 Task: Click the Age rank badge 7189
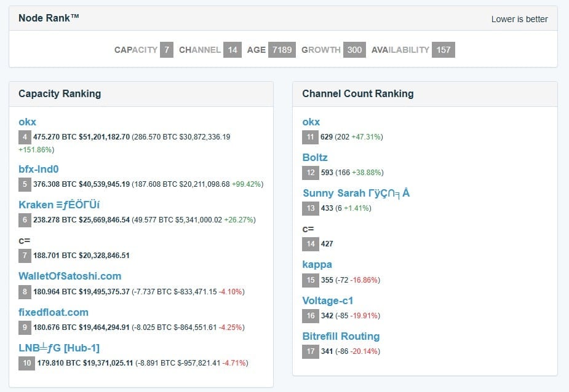(282, 50)
